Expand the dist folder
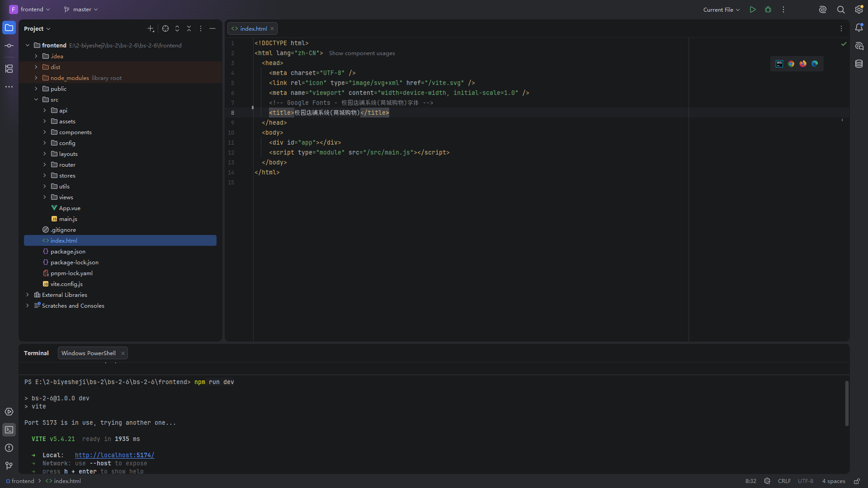 pos(36,67)
